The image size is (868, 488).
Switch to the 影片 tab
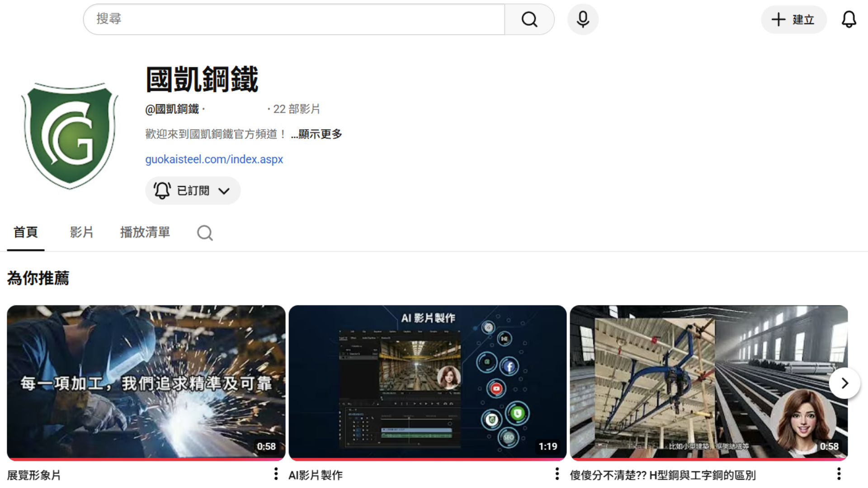(82, 232)
